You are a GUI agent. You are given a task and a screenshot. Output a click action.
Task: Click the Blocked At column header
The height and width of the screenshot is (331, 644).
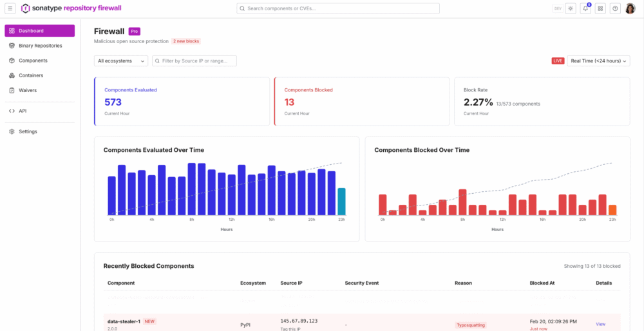542,283
